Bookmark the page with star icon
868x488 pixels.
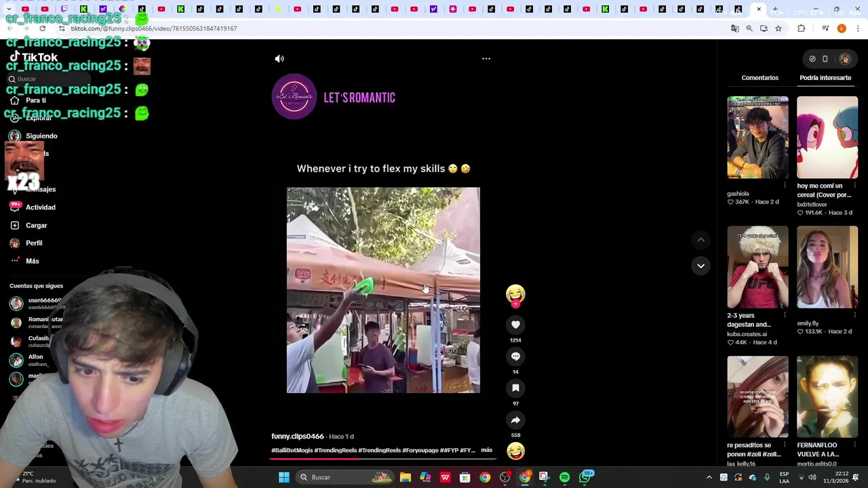[778, 28]
